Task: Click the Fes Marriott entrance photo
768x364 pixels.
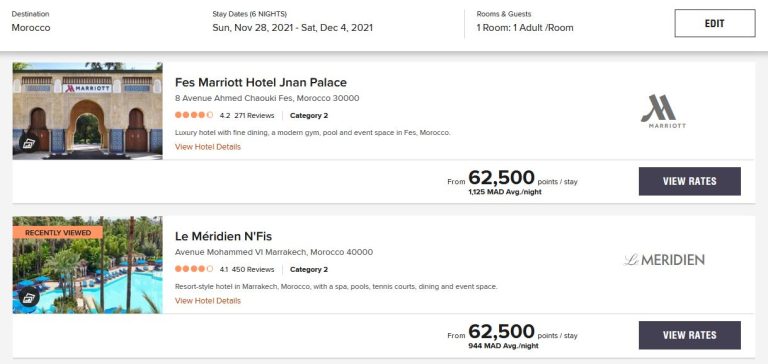Action: click(x=88, y=111)
